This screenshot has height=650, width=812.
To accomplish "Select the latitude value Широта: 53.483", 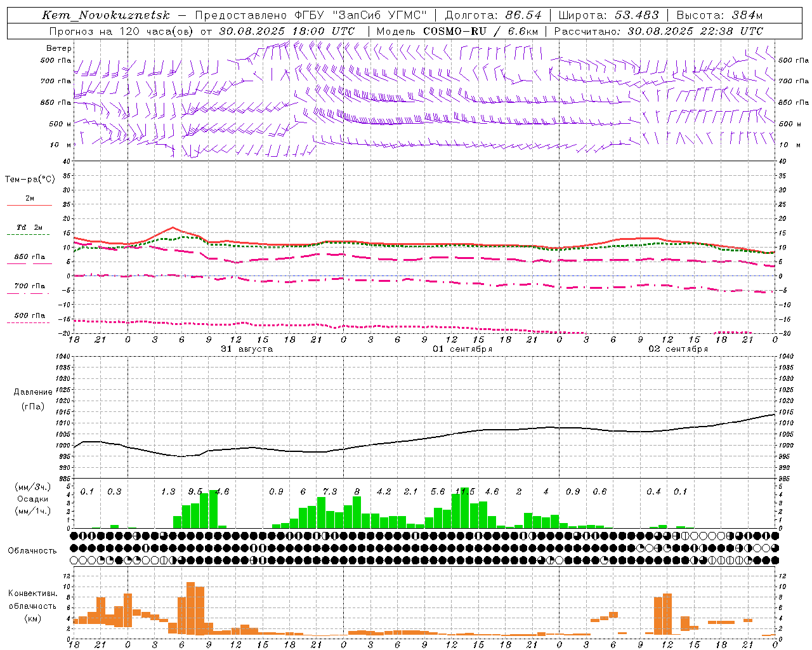I will coord(608,15).
